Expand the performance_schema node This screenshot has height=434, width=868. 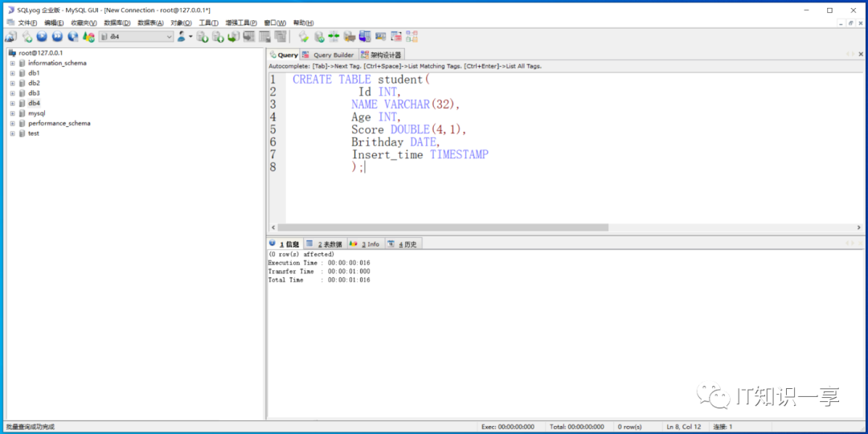point(12,124)
